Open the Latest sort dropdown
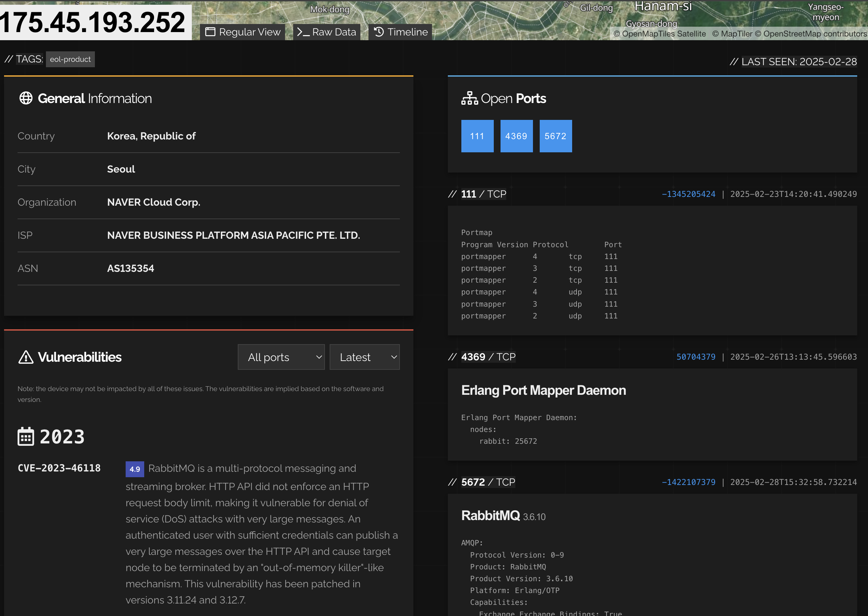 pyautogui.click(x=364, y=357)
